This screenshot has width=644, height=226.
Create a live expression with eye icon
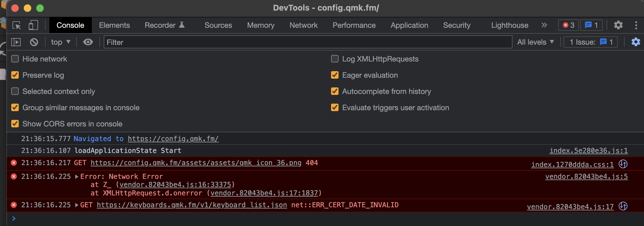click(x=88, y=42)
